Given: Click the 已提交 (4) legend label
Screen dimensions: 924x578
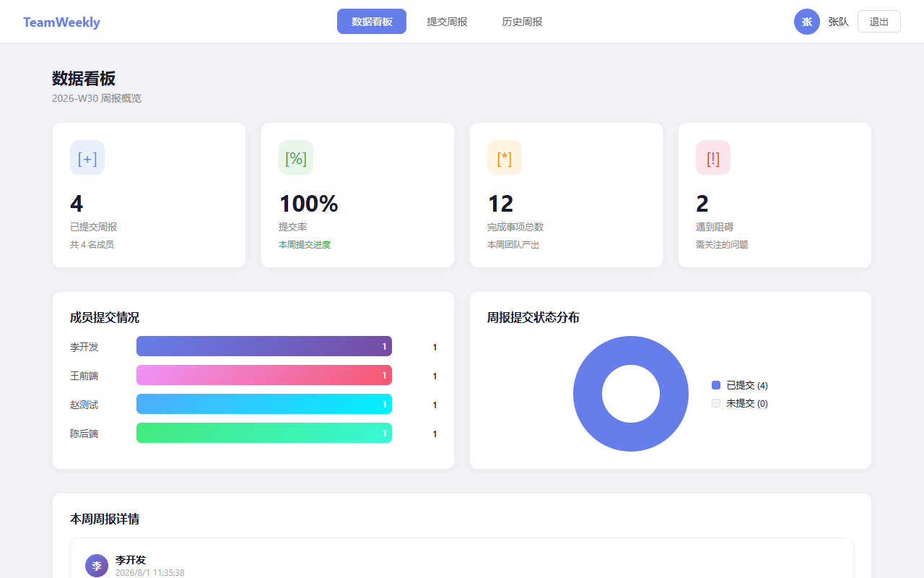Looking at the screenshot, I should pos(747,385).
